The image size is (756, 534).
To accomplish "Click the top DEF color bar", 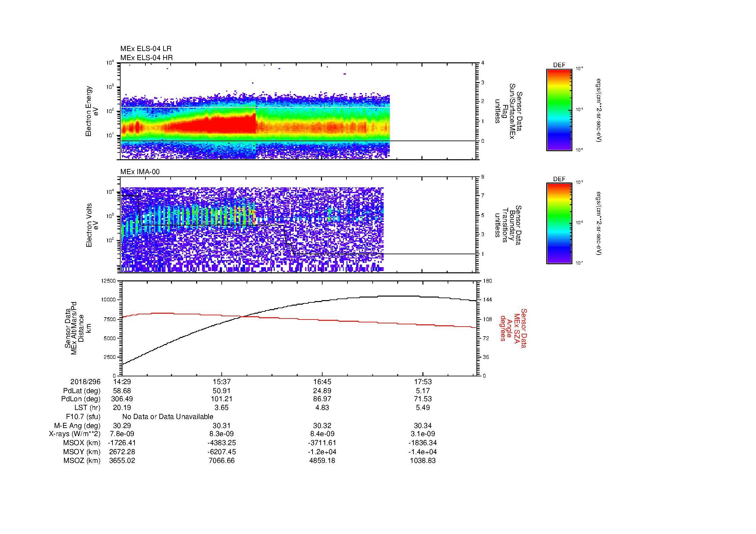I will click(x=559, y=110).
